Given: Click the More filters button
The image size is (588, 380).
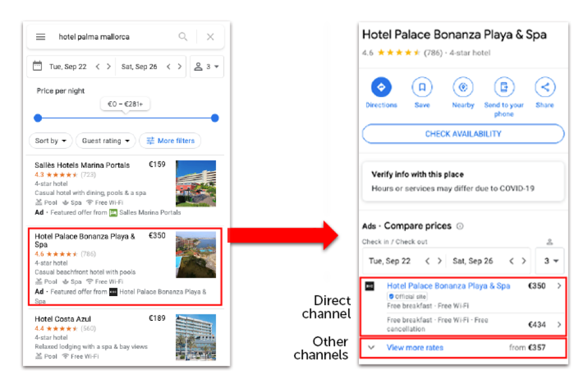Looking at the screenshot, I should tap(170, 141).
